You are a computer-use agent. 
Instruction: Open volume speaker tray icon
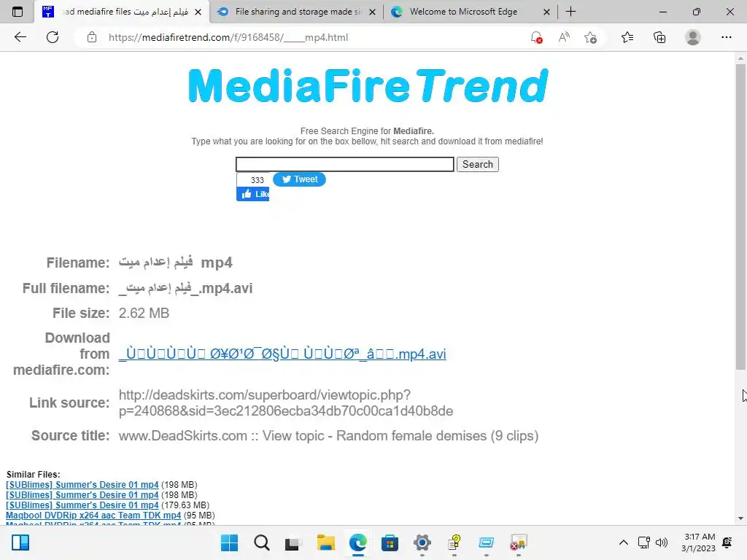click(x=662, y=542)
